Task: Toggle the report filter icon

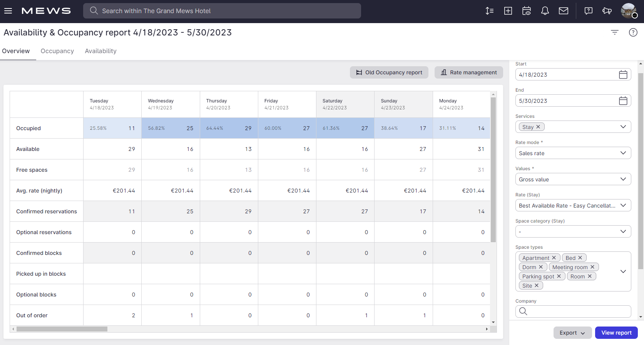Action: 614,32
